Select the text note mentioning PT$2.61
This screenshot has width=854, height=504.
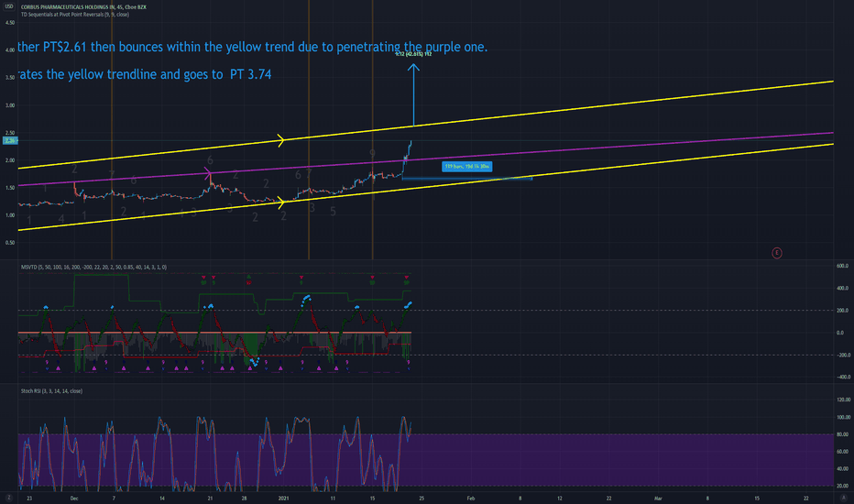tap(252, 48)
